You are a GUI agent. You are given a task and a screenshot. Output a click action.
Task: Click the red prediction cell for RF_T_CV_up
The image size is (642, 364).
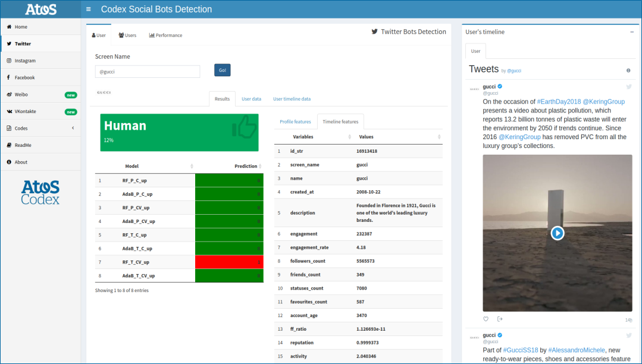(229, 262)
